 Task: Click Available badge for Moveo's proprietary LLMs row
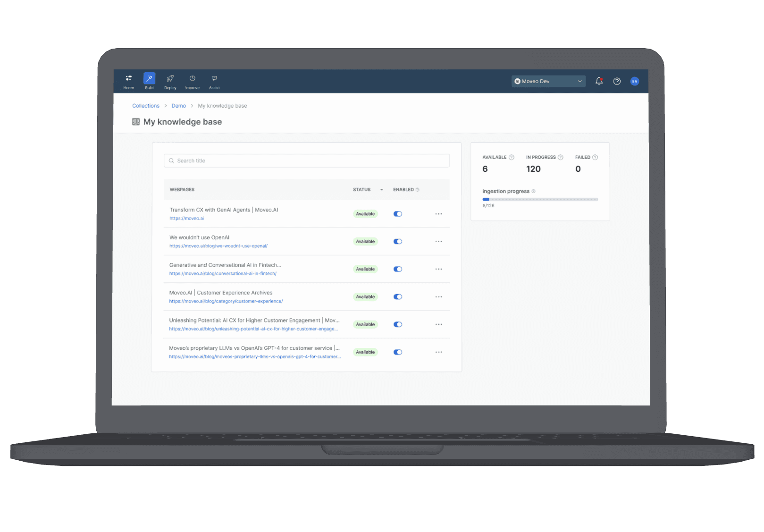[x=365, y=352]
